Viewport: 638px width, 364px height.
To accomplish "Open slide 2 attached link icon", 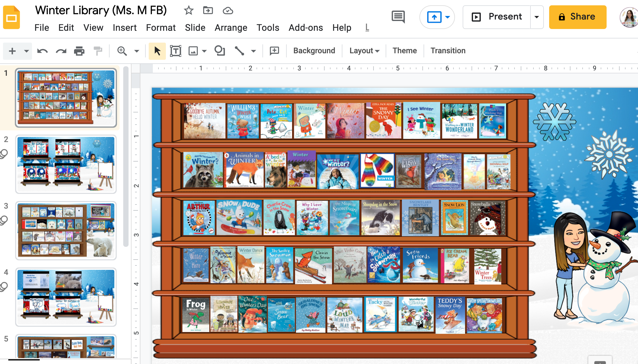I will pos(4,154).
